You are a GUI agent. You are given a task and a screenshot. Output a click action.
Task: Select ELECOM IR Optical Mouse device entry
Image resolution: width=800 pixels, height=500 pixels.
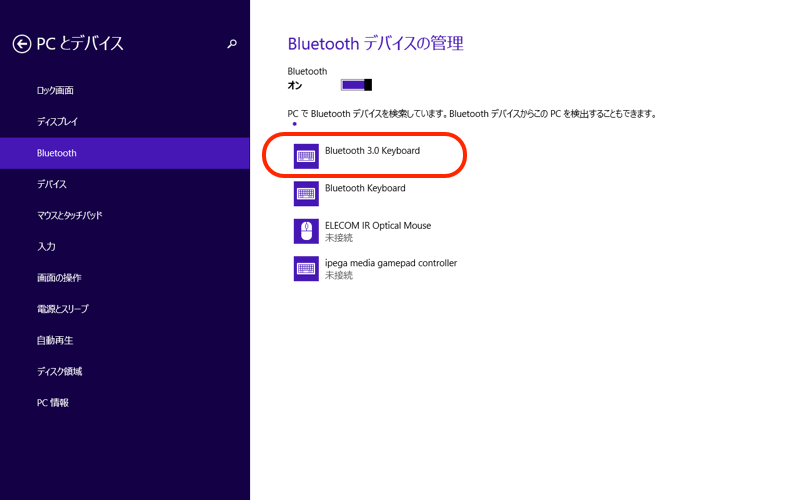378,226
